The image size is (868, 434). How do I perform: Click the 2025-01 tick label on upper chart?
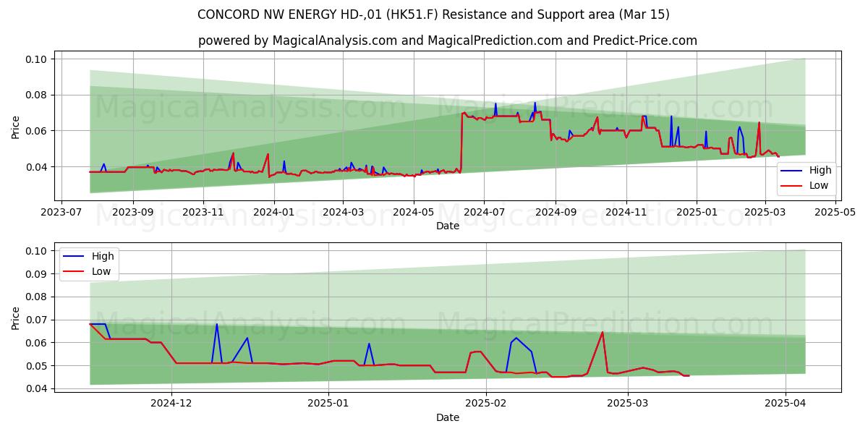(696, 212)
